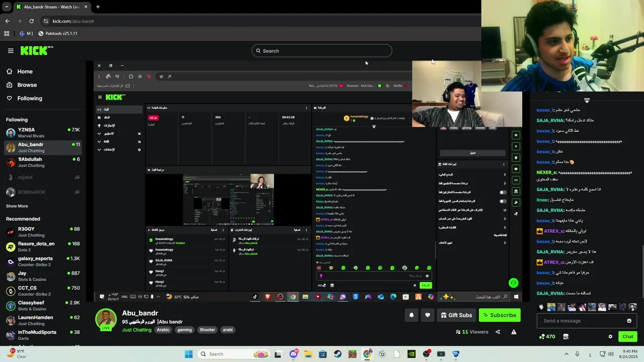Open fissure_dota_en recommended channel

click(x=43, y=246)
